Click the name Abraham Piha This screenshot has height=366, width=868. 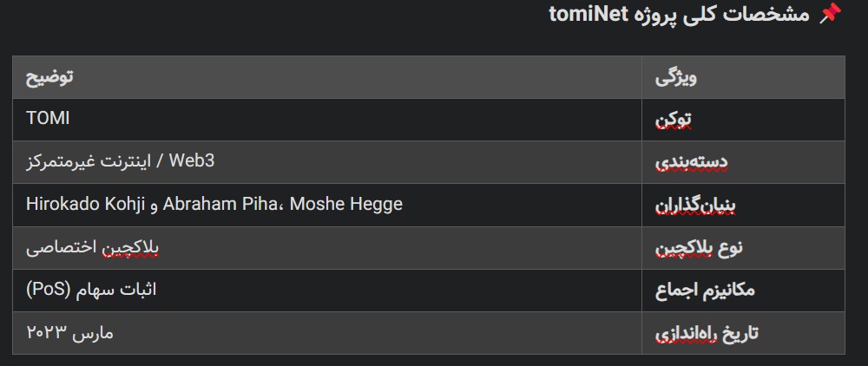tap(220, 204)
